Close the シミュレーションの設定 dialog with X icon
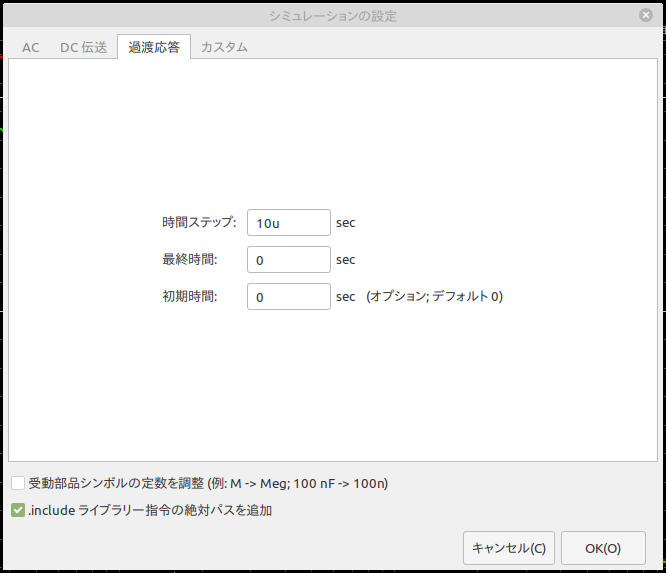The width and height of the screenshot is (666, 573). coord(646,15)
